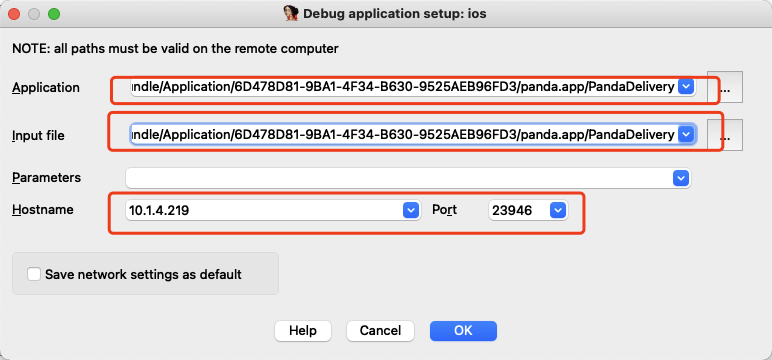Confirm the settings with the OK button

click(x=463, y=330)
